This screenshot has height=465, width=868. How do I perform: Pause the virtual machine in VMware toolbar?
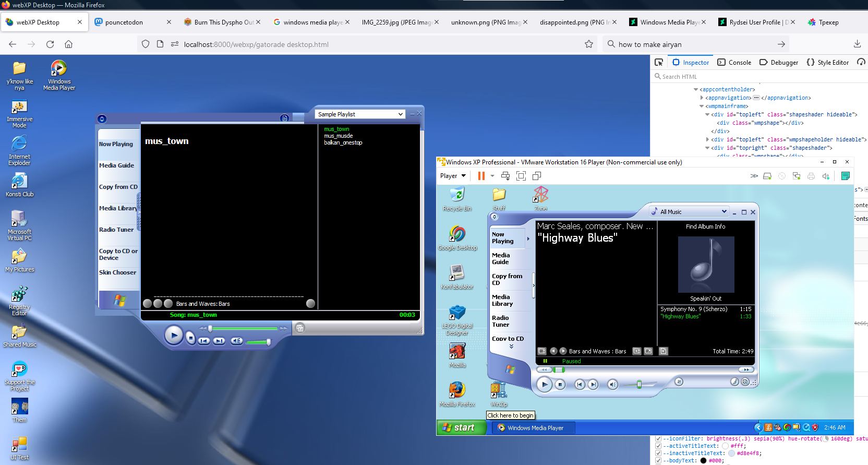tap(481, 176)
